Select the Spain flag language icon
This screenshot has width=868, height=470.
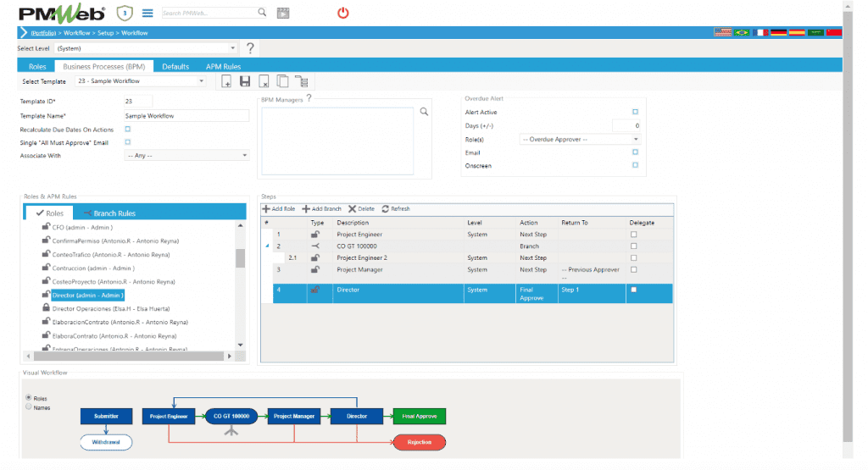[797, 32]
